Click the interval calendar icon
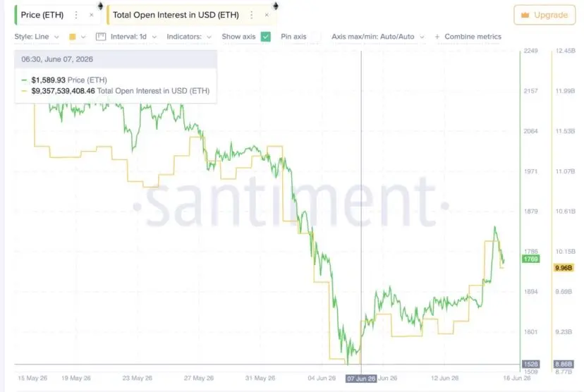Viewport: 584px width, 392px height. [101, 37]
